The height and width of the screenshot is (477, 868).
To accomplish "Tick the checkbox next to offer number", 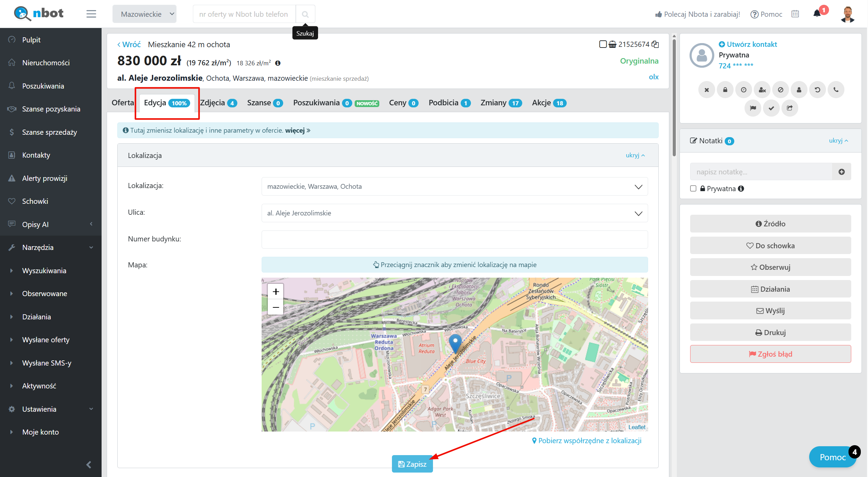I will 603,44.
